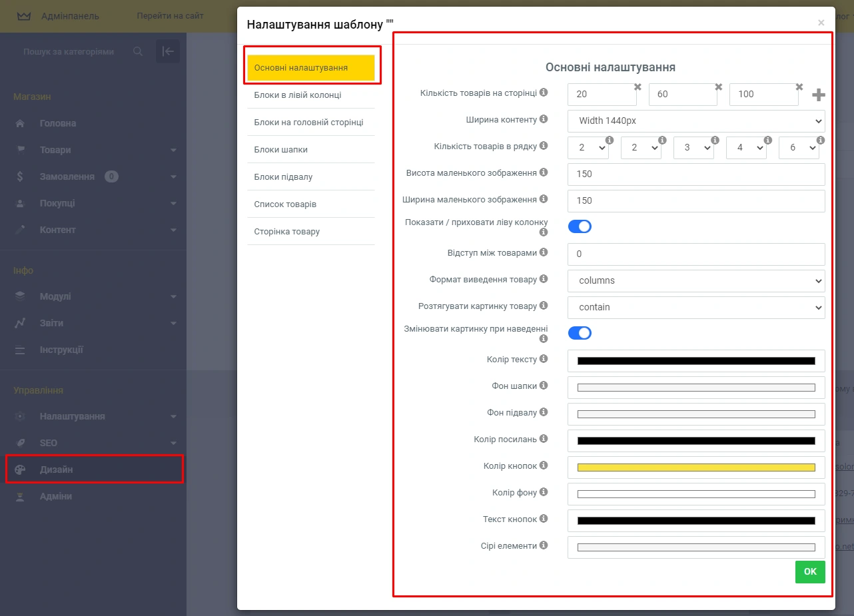Click info icon next to Колір кнопок

coord(544,465)
